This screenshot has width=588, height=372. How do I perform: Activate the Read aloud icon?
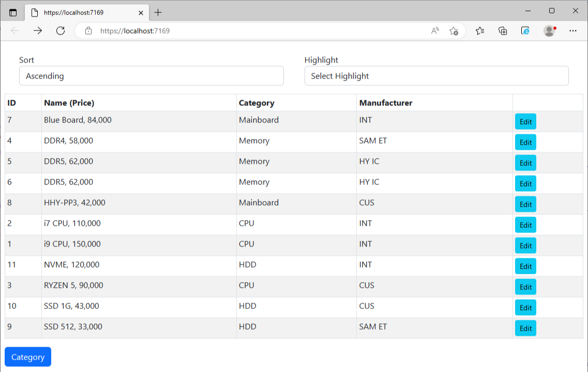[434, 30]
